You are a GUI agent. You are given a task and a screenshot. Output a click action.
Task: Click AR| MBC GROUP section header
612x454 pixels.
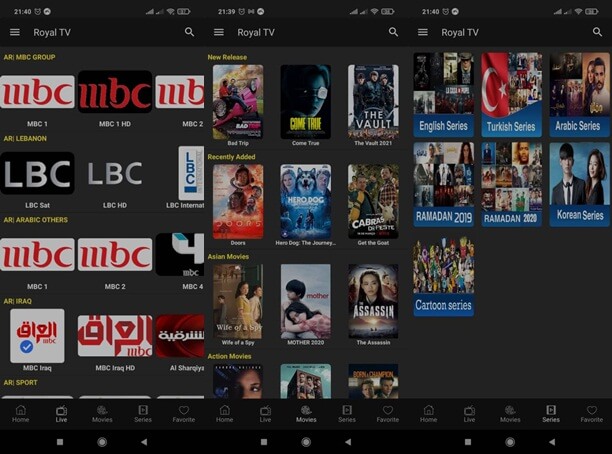29,57
